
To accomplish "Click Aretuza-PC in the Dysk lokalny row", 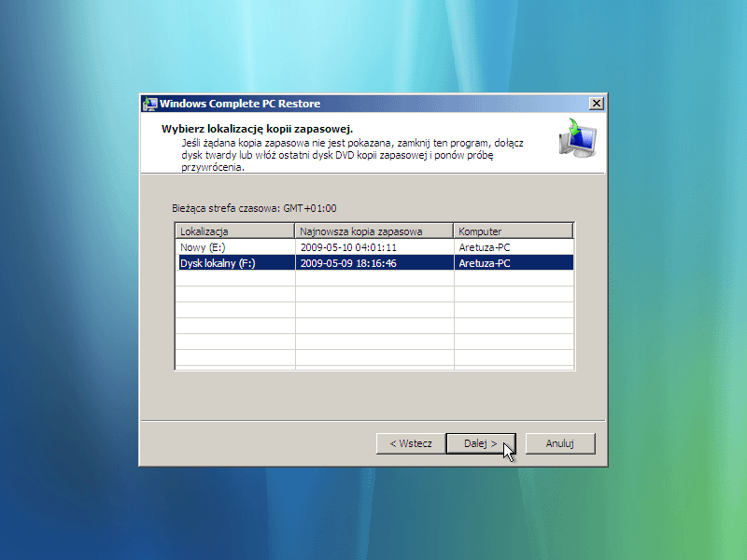I will pos(485,263).
